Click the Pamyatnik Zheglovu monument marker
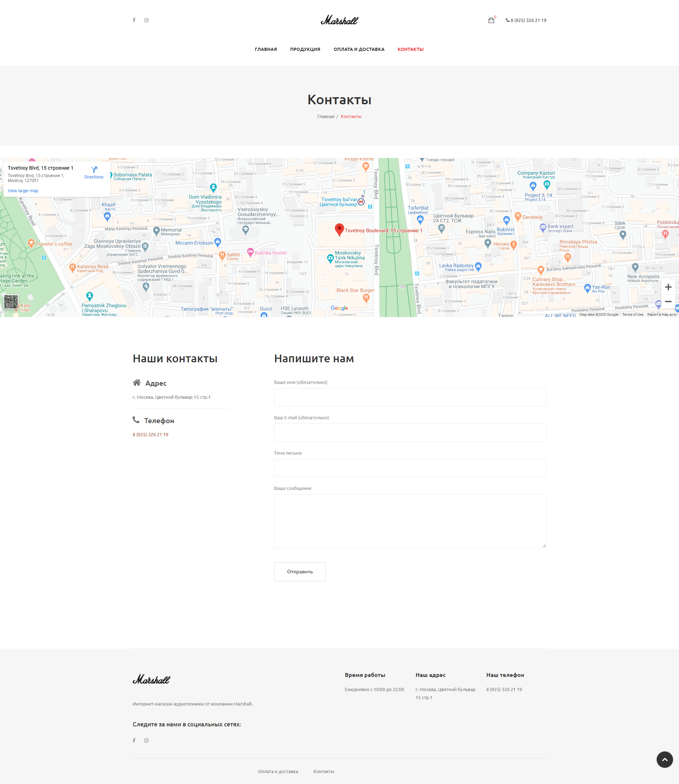 (89, 297)
